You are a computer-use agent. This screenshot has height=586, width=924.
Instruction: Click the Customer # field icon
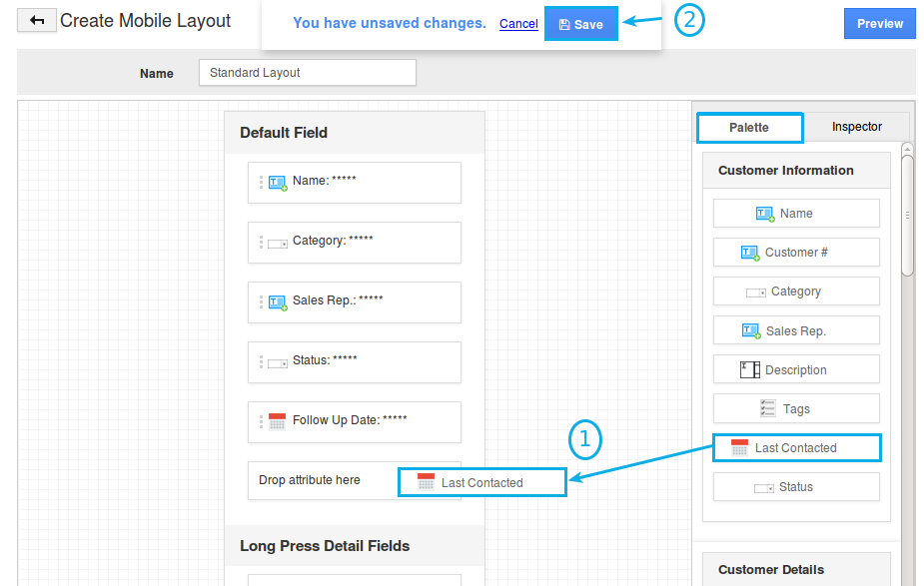point(750,253)
